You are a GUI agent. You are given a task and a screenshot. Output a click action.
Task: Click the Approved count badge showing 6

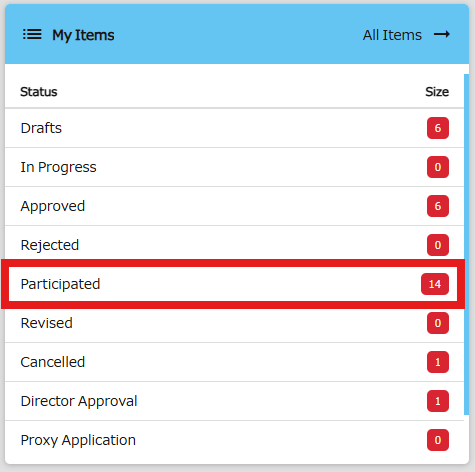pyautogui.click(x=438, y=206)
